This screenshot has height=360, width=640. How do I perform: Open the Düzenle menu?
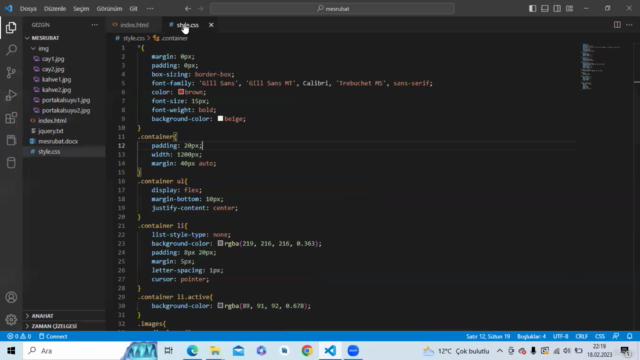click(x=55, y=9)
